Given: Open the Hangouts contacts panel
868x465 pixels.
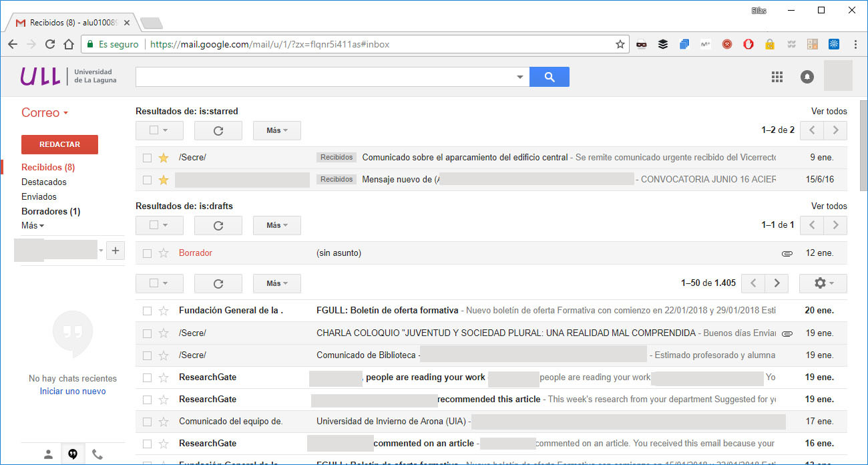Looking at the screenshot, I should (x=48, y=454).
